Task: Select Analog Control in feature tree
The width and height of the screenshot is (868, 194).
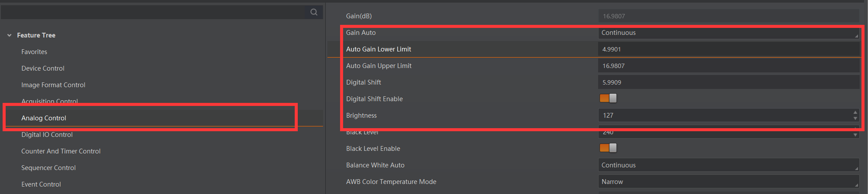Action: click(44, 118)
